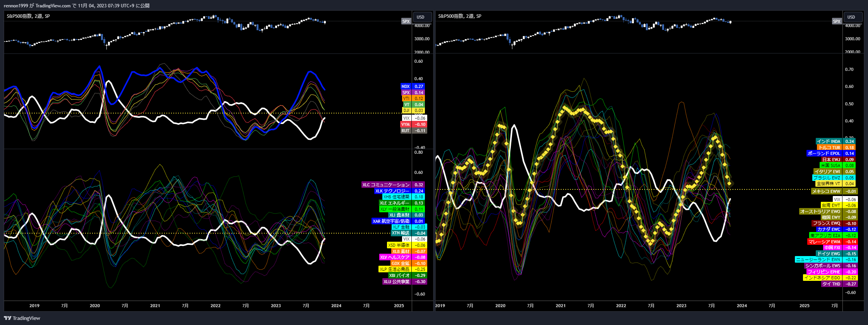Select XLB 素材 -0.07 label

(409, 251)
